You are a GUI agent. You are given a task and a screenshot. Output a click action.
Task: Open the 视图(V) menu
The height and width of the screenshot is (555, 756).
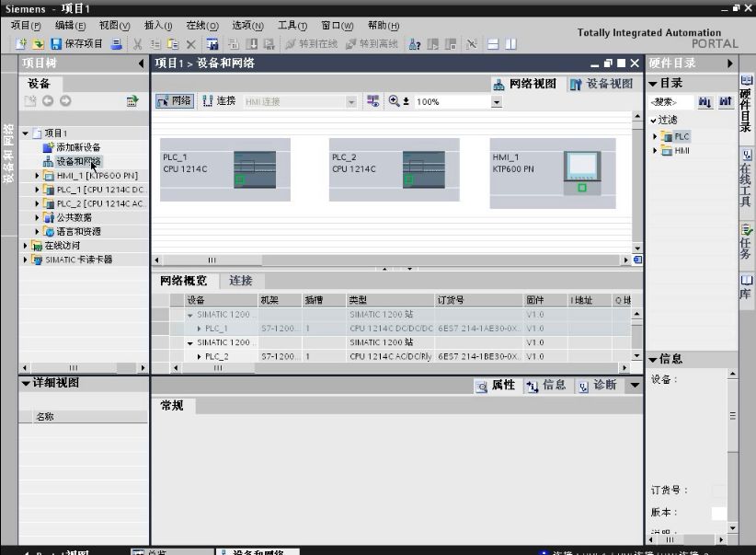[x=114, y=25]
